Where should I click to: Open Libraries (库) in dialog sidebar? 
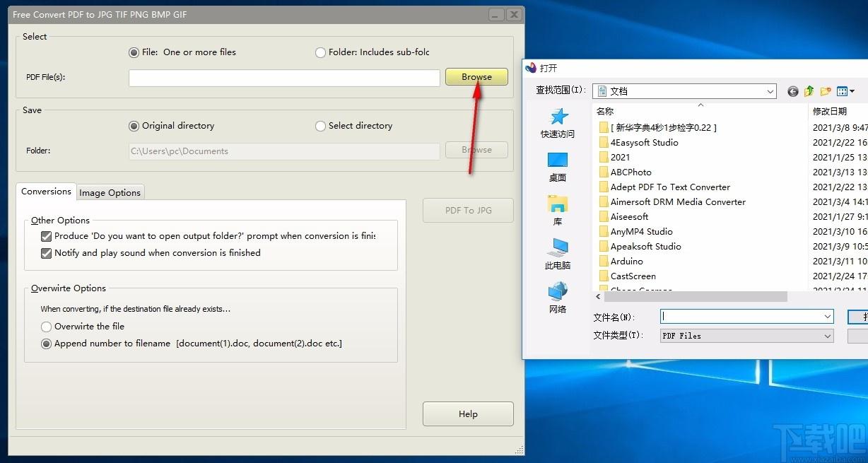(x=558, y=211)
